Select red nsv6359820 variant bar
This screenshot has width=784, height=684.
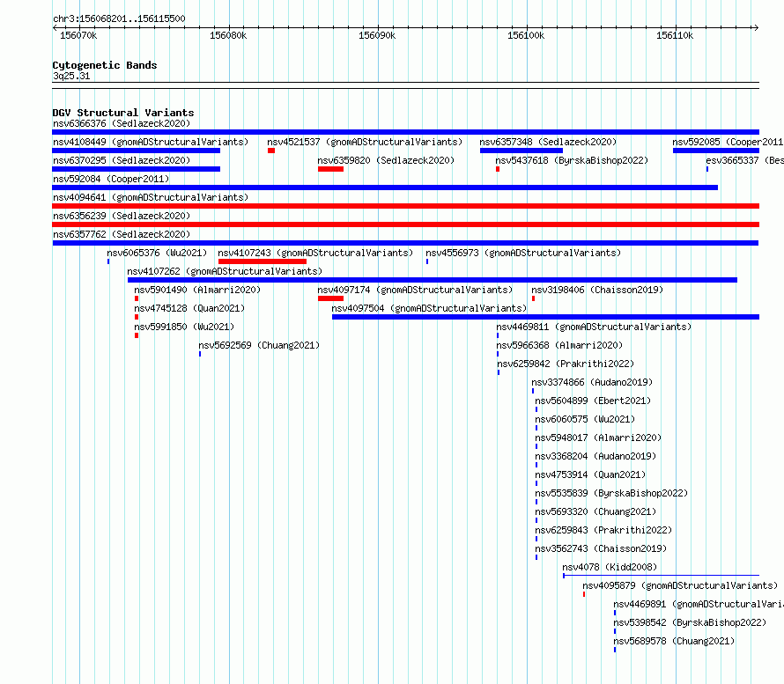(x=330, y=169)
